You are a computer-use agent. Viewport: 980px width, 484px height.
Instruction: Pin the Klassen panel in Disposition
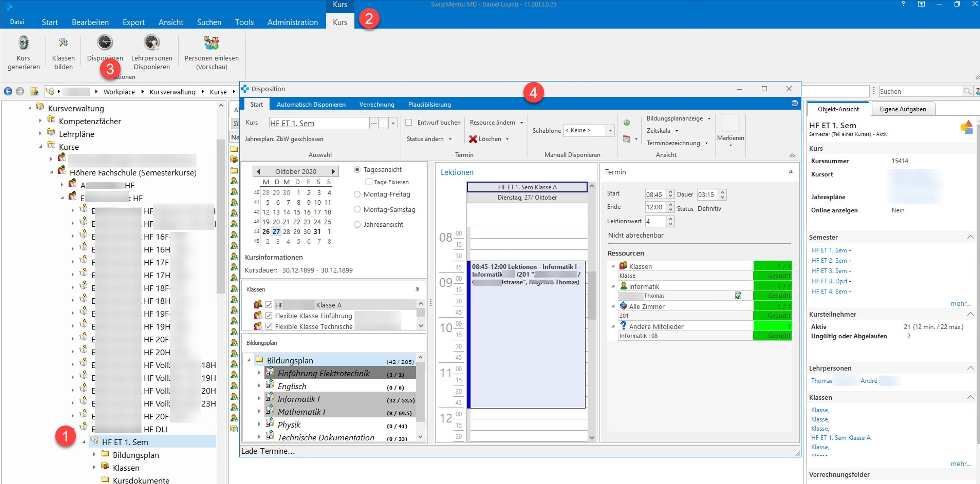pyautogui.click(x=417, y=289)
